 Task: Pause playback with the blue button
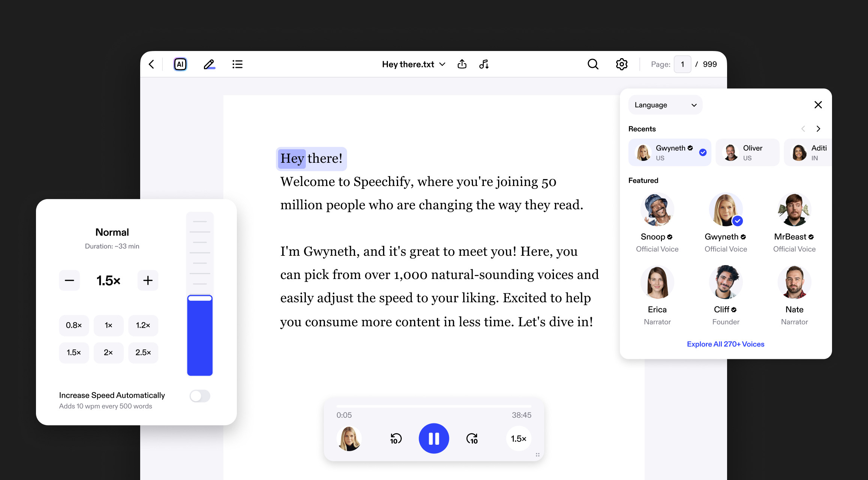(434, 438)
